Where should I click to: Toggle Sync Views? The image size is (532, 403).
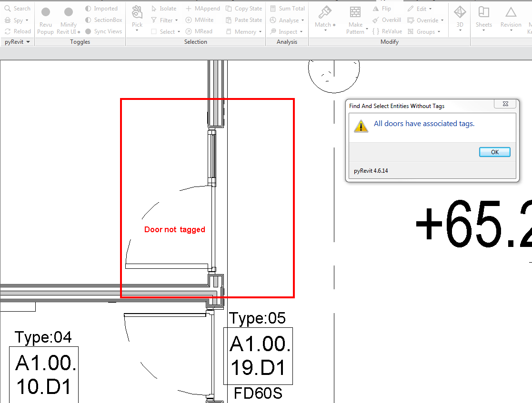point(103,31)
